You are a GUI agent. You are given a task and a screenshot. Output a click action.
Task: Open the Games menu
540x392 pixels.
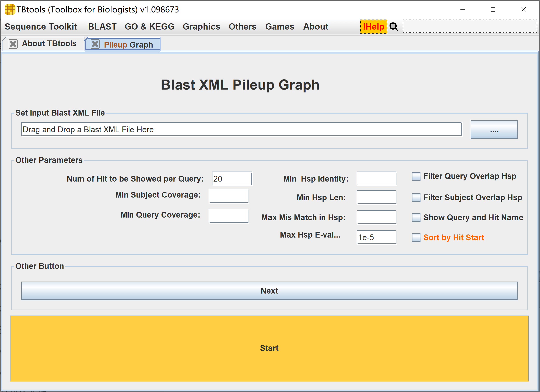coord(280,27)
